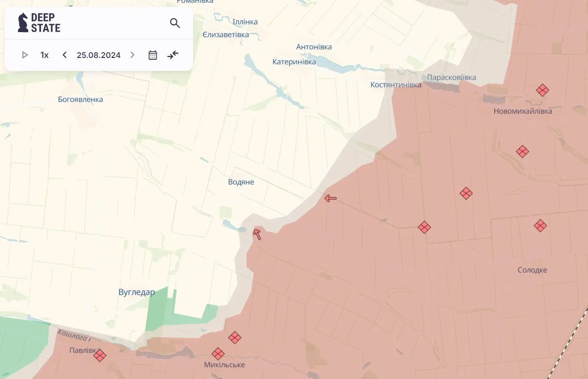
Task: Select the unit marker directly above Микільське
Action: click(x=218, y=354)
